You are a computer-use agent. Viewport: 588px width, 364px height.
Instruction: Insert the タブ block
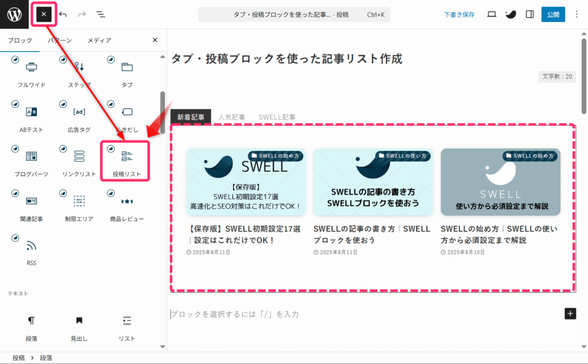(x=127, y=73)
